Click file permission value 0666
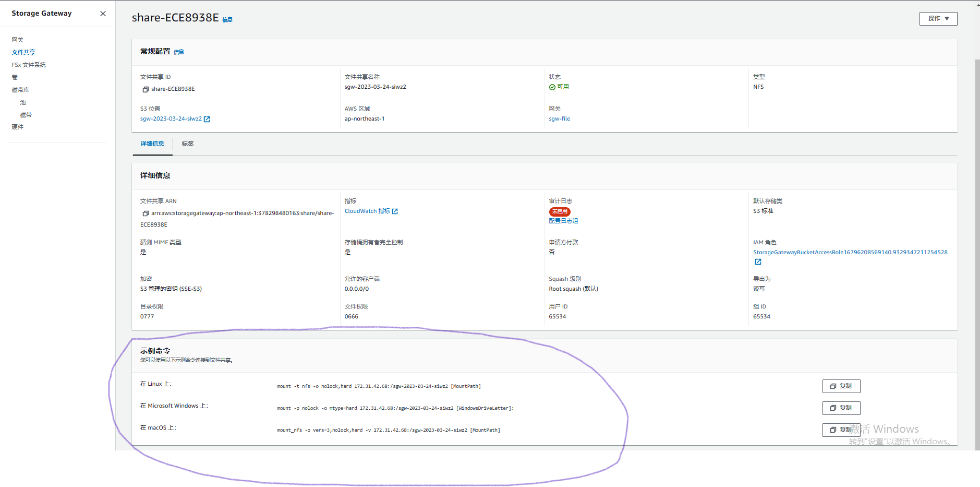The image size is (980, 487). click(352, 317)
